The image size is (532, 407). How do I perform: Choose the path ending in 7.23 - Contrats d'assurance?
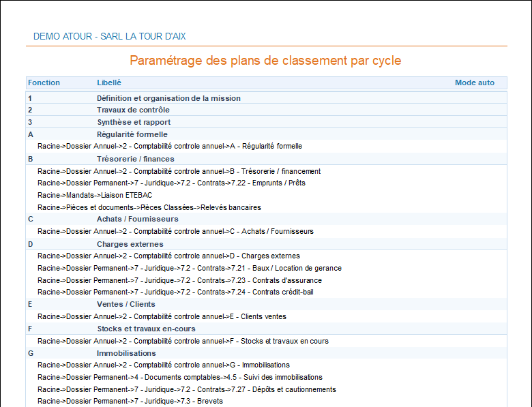pyautogui.click(x=179, y=280)
